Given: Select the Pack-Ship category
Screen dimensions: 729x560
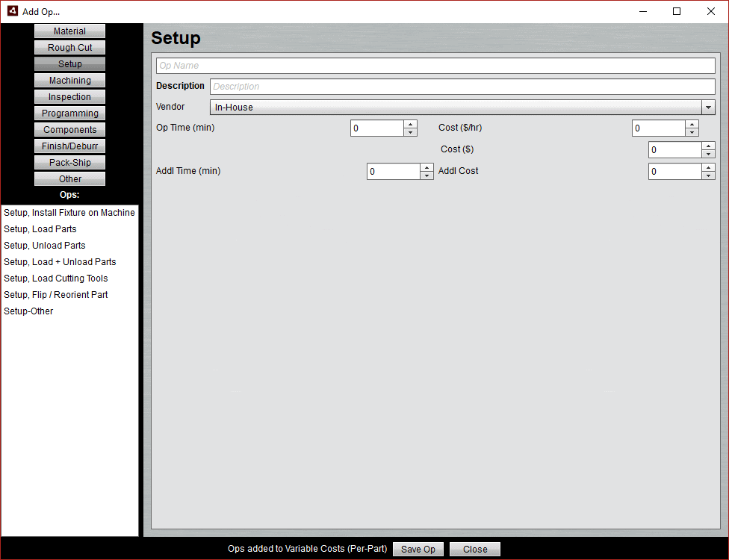Looking at the screenshot, I should tap(69, 162).
